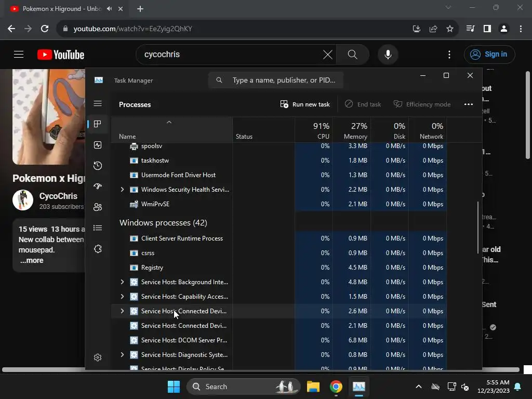Expand Service Host: Diagnostic System row
This screenshot has width=532, height=399.
tap(122, 354)
